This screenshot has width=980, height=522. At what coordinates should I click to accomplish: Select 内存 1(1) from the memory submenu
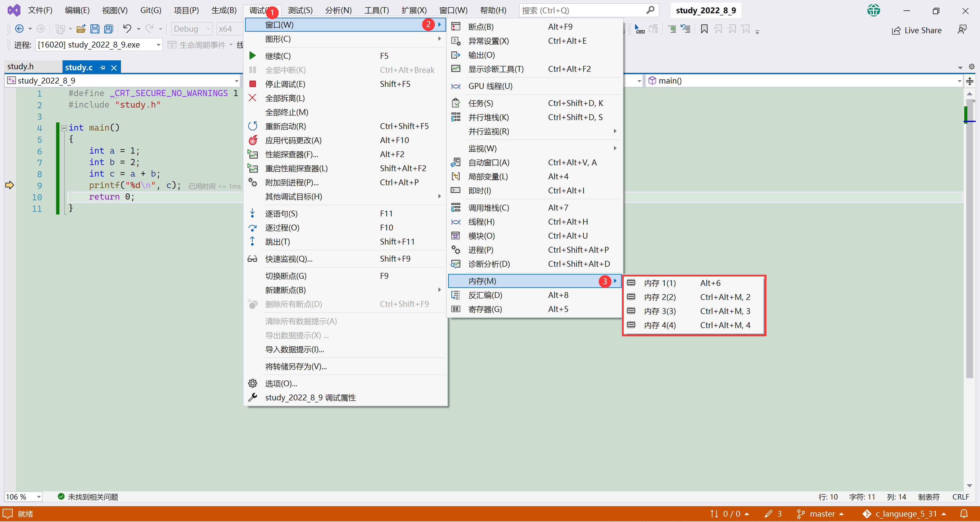click(660, 283)
